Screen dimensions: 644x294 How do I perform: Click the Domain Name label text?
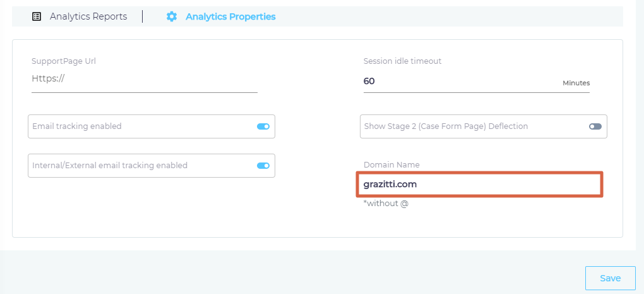(x=391, y=165)
